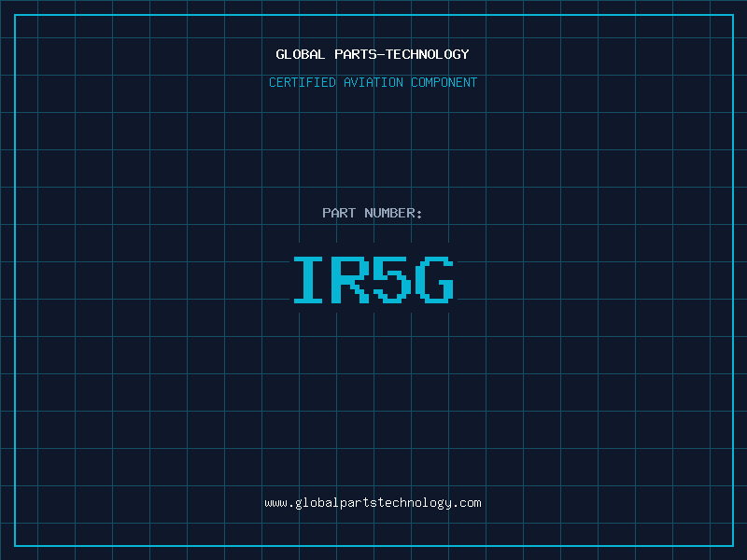Click the word GLOBAL in the title

point(301,54)
